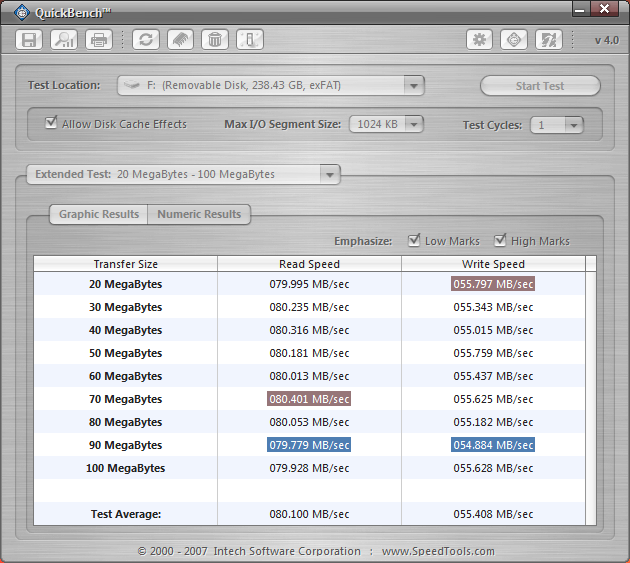This screenshot has width=630, height=563.
Task: Open the gear settings icon
Action: pyautogui.click(x=480, y=40)
